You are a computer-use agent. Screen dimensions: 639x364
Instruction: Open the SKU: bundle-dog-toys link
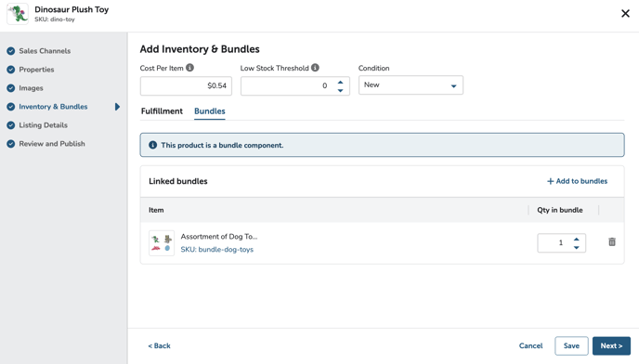coord(216,250)
